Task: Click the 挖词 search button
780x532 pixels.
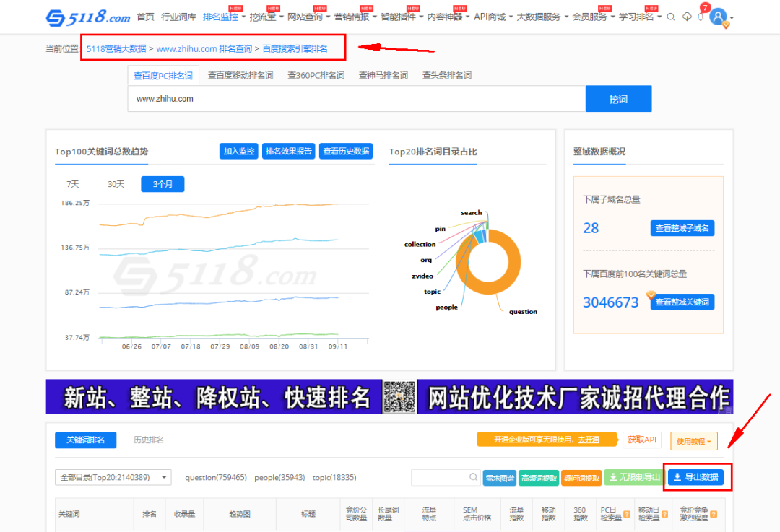Action: pos(618,99)
